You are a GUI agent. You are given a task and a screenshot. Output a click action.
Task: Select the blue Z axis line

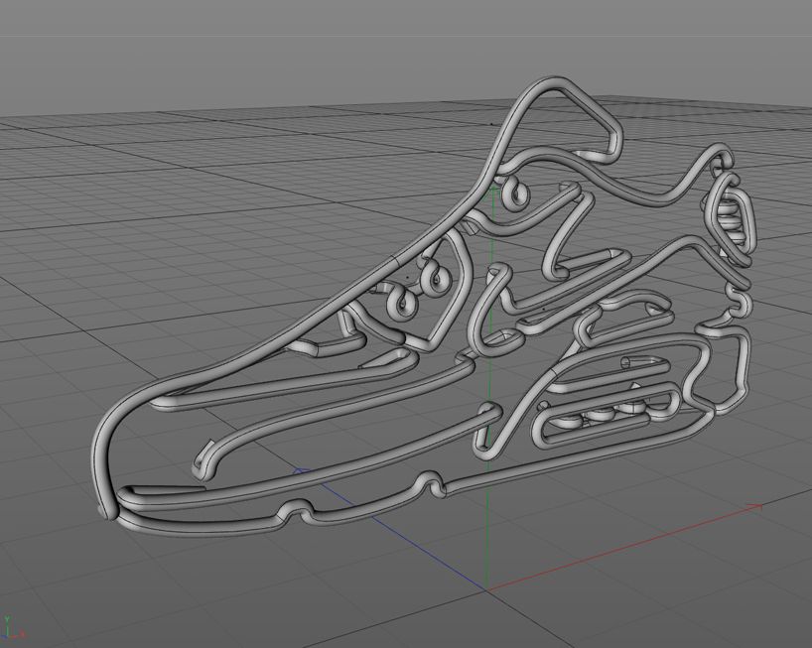[x=397, y=531]
